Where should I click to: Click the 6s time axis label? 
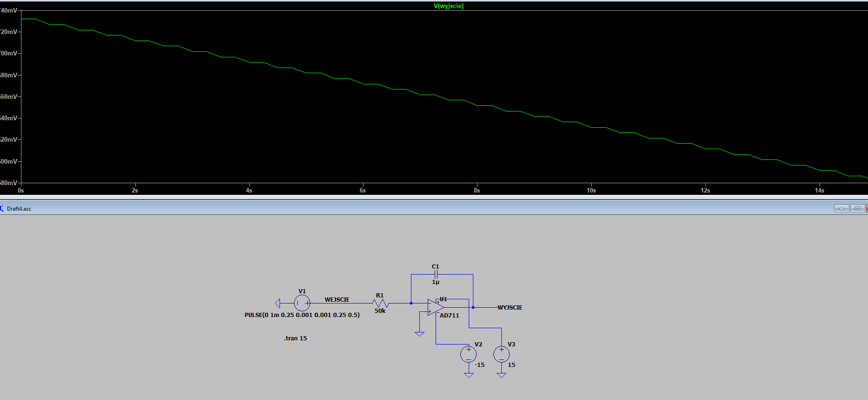tap(362, 190)
